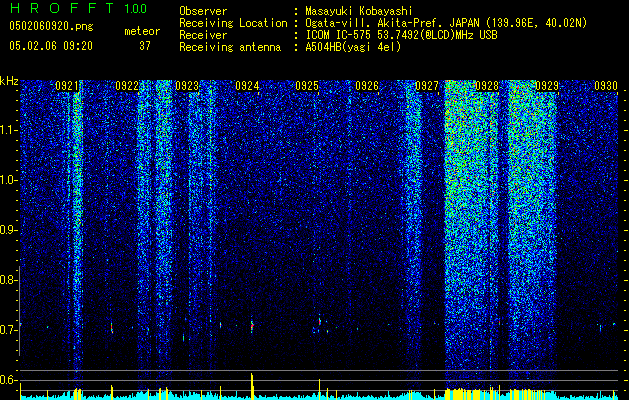Click the 0928 time marker

point(487,86)
